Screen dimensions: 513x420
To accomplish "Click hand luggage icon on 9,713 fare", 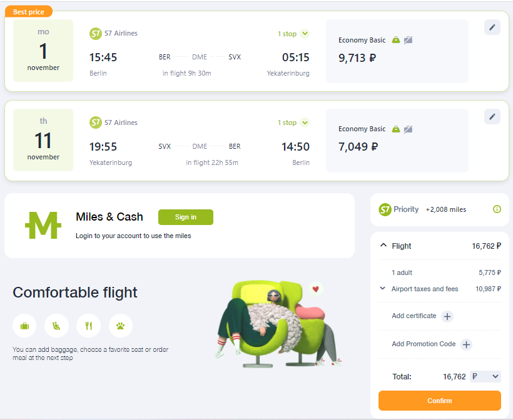I will coord(396,40).
